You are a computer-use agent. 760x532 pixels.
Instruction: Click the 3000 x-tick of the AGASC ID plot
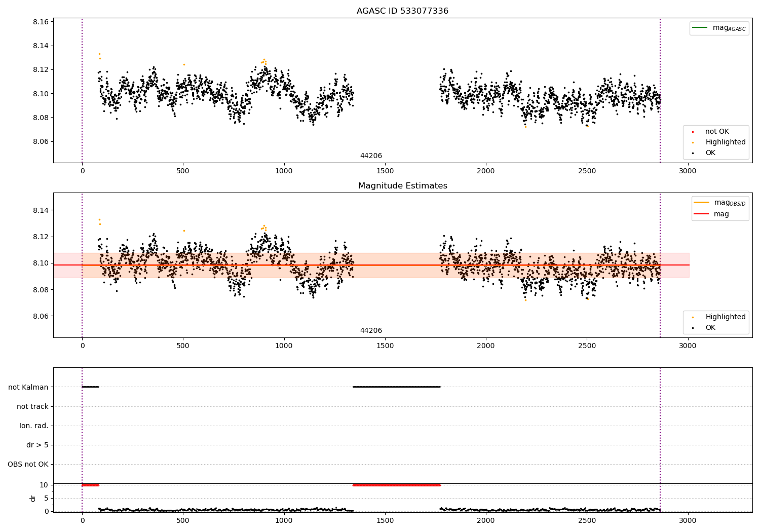coord(688,171)
